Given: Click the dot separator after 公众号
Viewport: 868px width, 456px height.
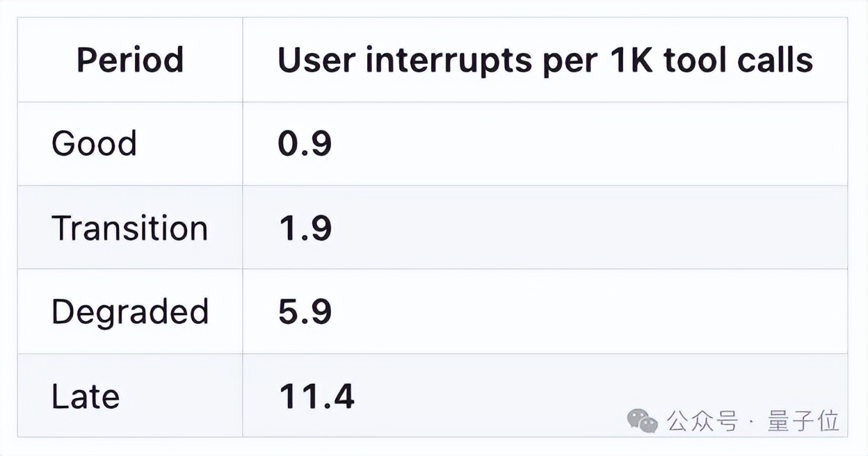Looking at the screenshot, I should tap(753, 421).
